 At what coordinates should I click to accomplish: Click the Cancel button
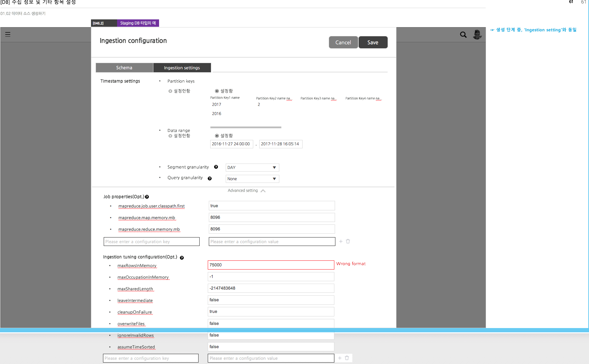click(x=343, y=42)
